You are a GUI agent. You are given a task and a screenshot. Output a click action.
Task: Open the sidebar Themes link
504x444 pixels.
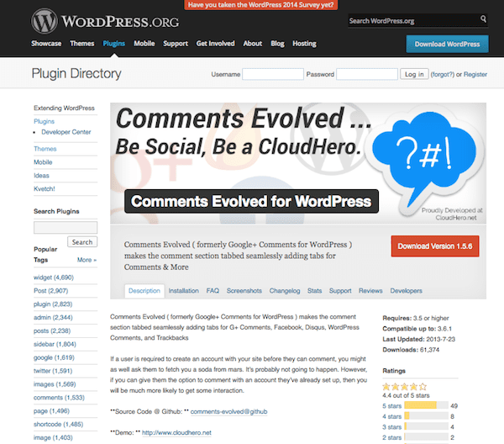(45, 149)
